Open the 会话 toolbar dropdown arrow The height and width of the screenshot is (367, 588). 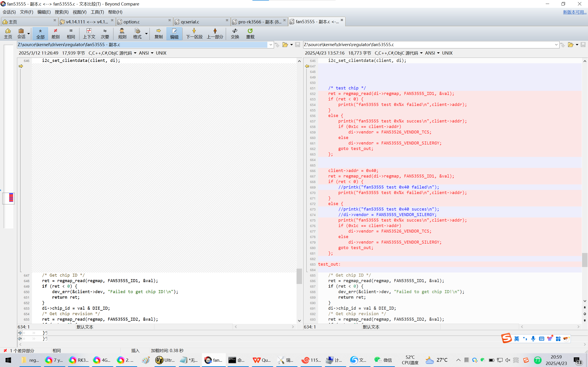click(x=29, y=33)
